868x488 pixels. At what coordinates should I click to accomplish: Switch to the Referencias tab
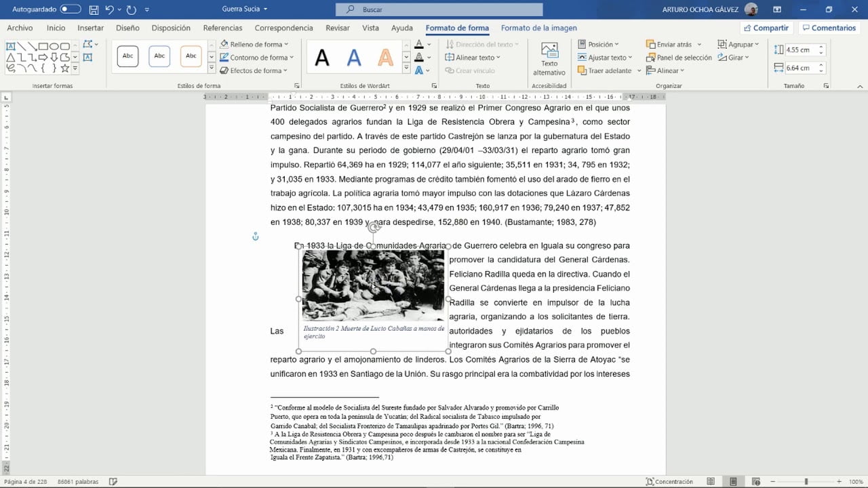click(222, 28)
